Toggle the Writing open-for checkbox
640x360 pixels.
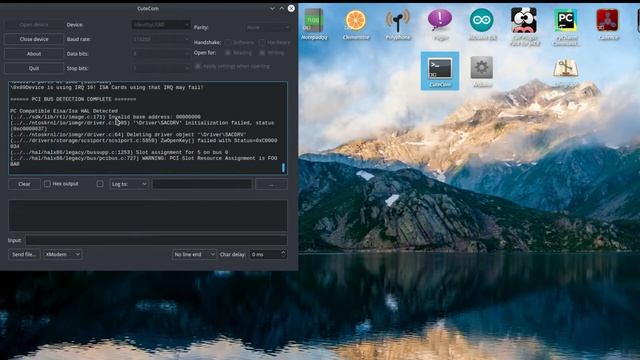[262, 53]
